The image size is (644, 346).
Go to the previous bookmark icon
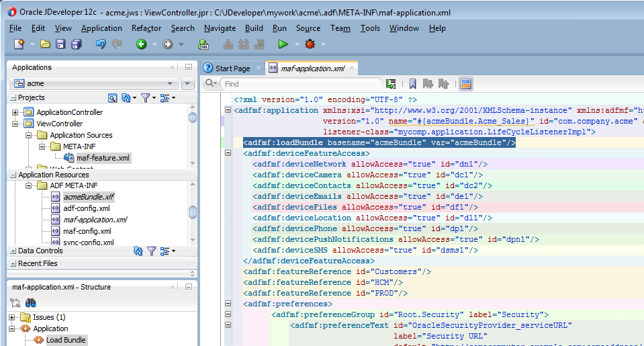(x=444, y=84)
